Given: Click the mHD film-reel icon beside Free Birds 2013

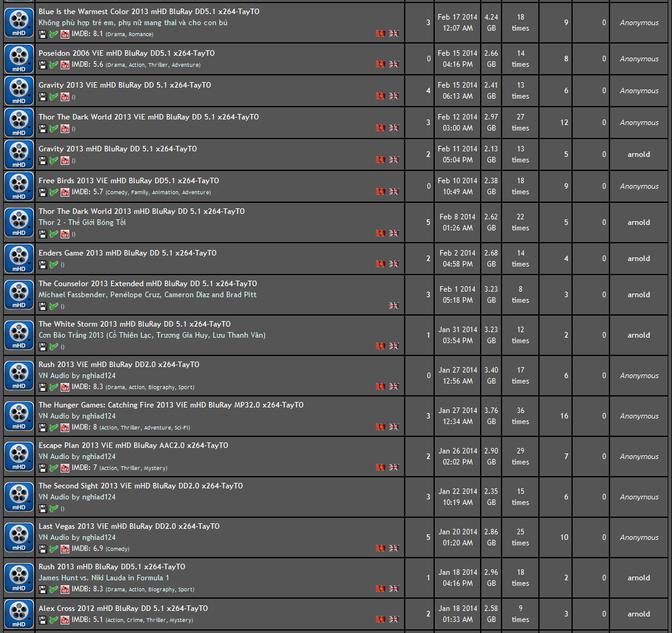Looking at the screenshot, I should pos(19,186).
